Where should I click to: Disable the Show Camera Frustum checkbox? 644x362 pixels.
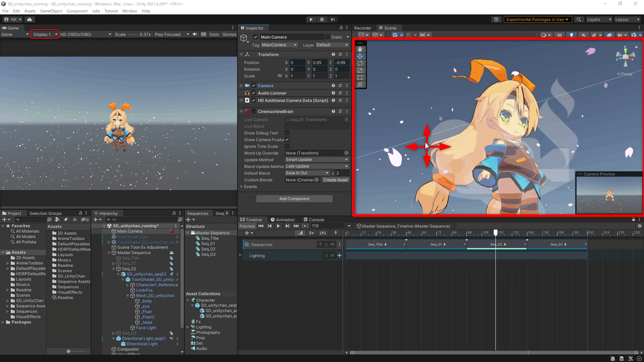[x=287, y=139]
